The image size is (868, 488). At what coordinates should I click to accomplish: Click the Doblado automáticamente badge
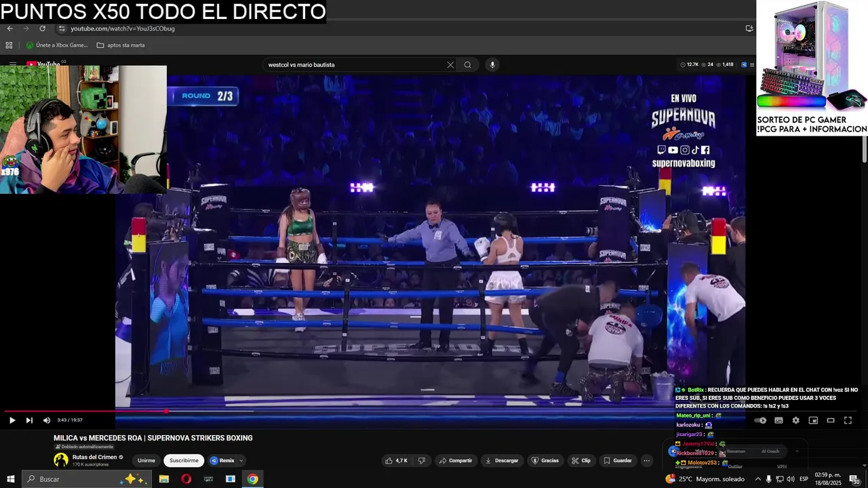tap(84, 447)
